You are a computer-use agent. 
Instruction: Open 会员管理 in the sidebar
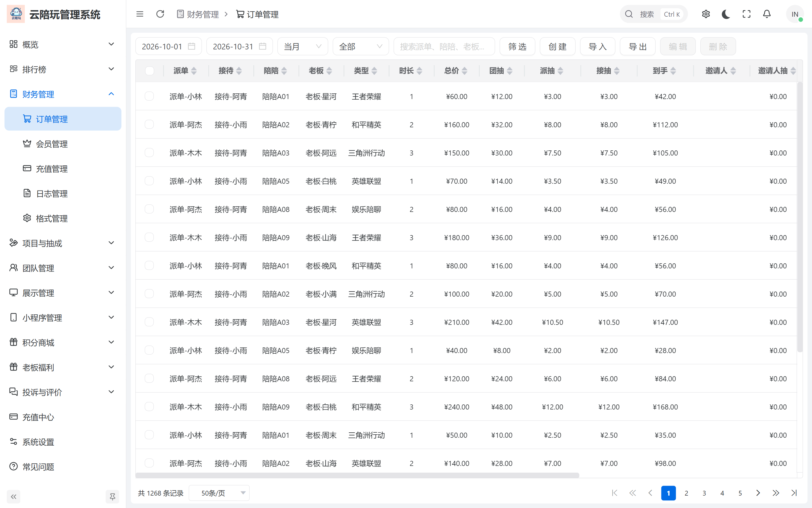(63, 144)
